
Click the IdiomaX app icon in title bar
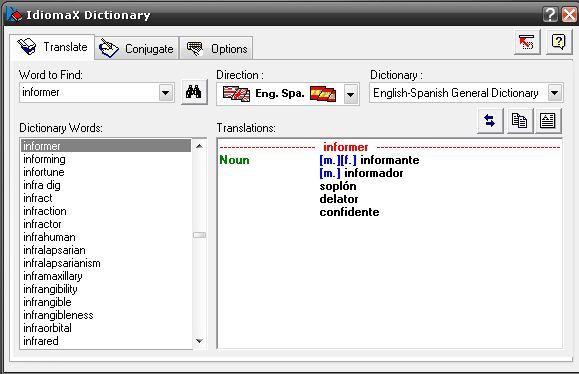click(x=14, y=14)
